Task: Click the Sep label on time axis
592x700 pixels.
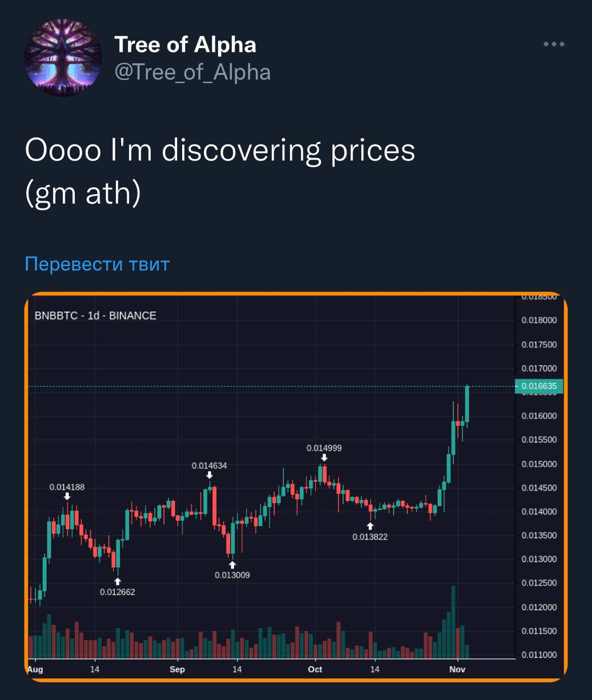Action: (x=177, y=669)
